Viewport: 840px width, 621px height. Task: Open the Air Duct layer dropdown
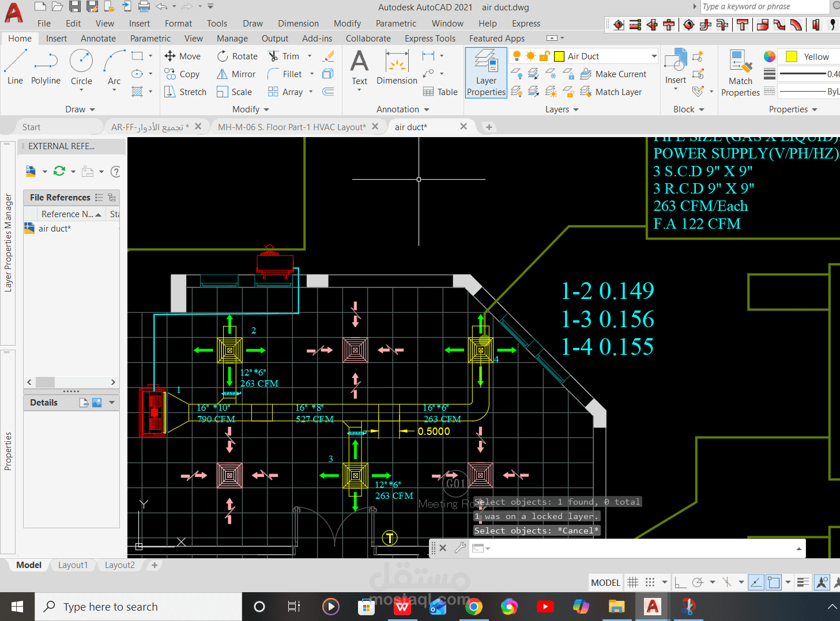coord(654,56)
